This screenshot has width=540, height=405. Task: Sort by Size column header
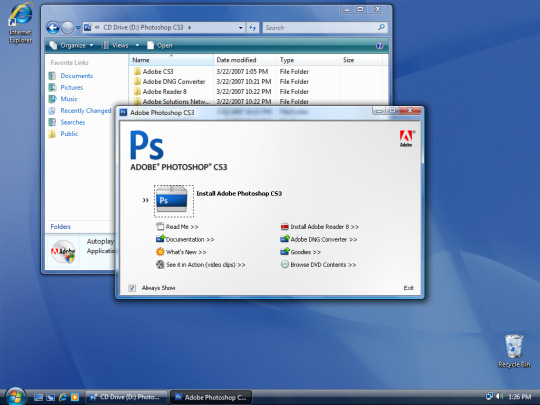[361, 60]
